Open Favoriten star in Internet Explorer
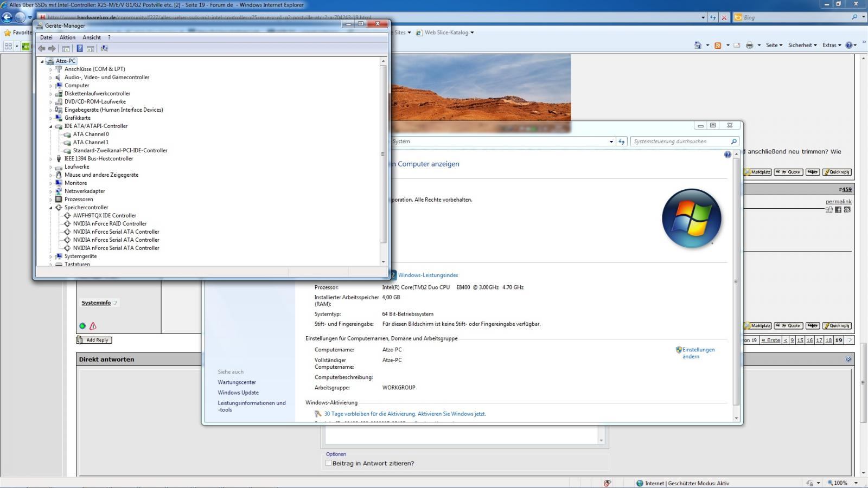Viewport: 868px width, 488px height. point(8,33)
